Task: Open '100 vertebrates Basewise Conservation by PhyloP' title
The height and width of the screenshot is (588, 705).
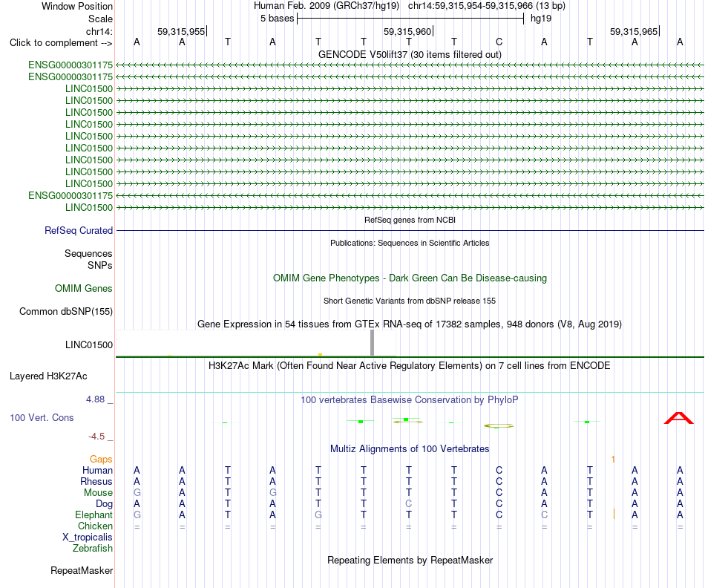Action: tap(410, 400)
